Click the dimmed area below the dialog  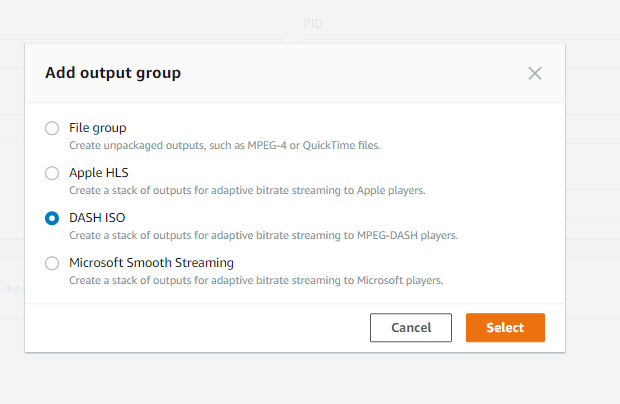click(x=300, y=378)
